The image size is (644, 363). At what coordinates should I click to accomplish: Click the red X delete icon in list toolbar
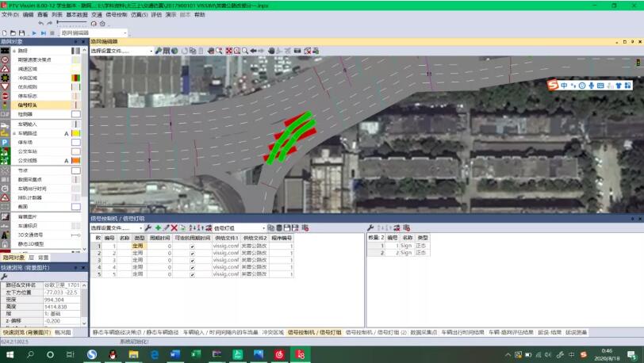(x=174, y=227)
